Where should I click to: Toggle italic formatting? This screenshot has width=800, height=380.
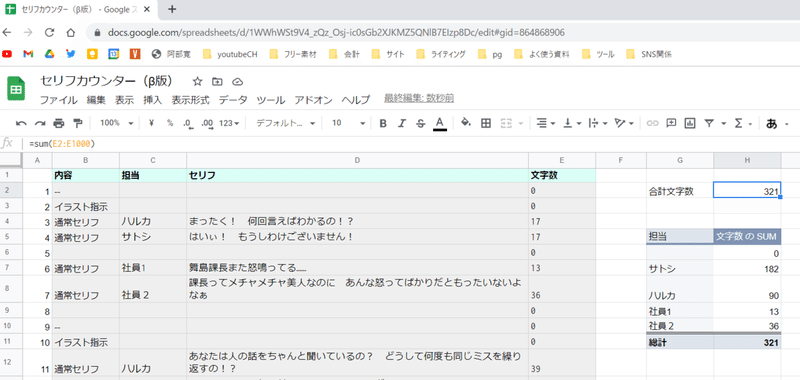pos(402,123)
